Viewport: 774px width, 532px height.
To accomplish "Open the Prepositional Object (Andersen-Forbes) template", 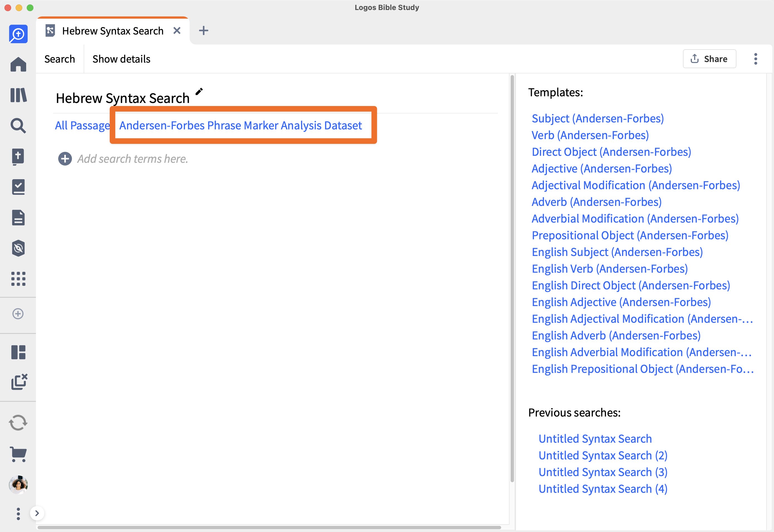I will coord(630,235).
